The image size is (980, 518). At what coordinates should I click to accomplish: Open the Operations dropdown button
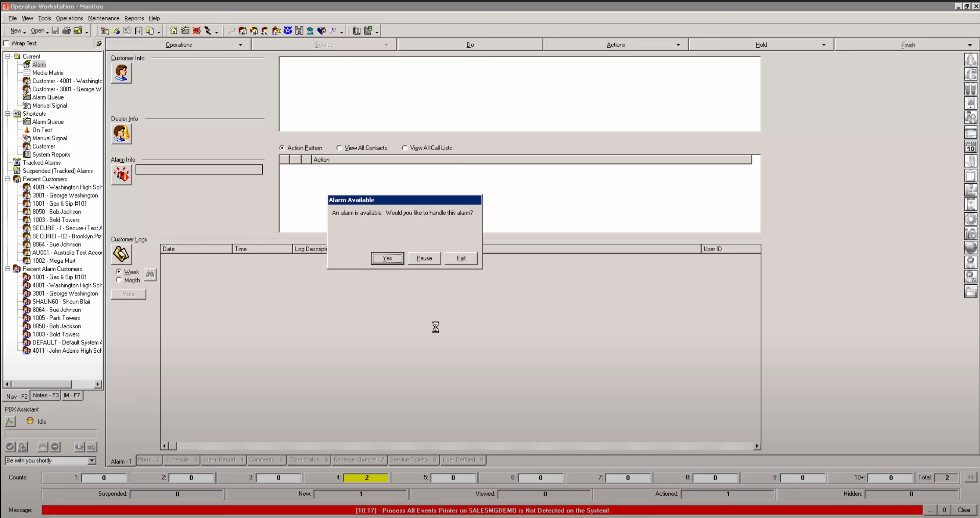[178, 45]
